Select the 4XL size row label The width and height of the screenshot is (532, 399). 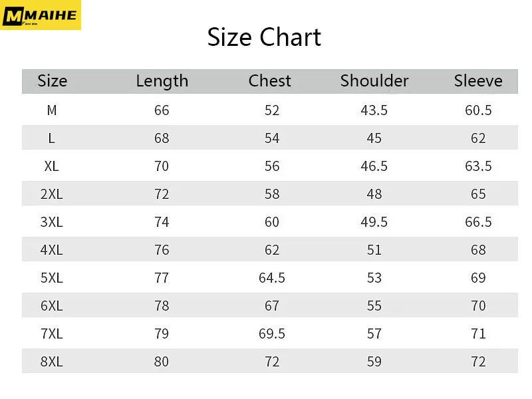pos(52,250)
